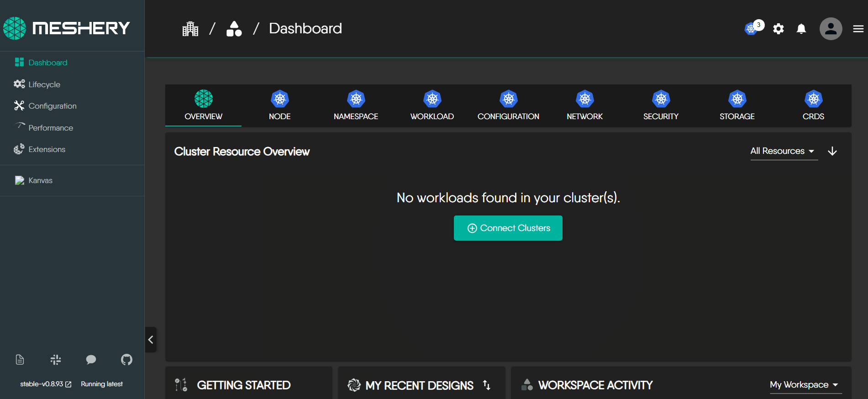Click the Workspace Activity icon
Viewport: 868px width, 399px height.
(x=527, y=385)
